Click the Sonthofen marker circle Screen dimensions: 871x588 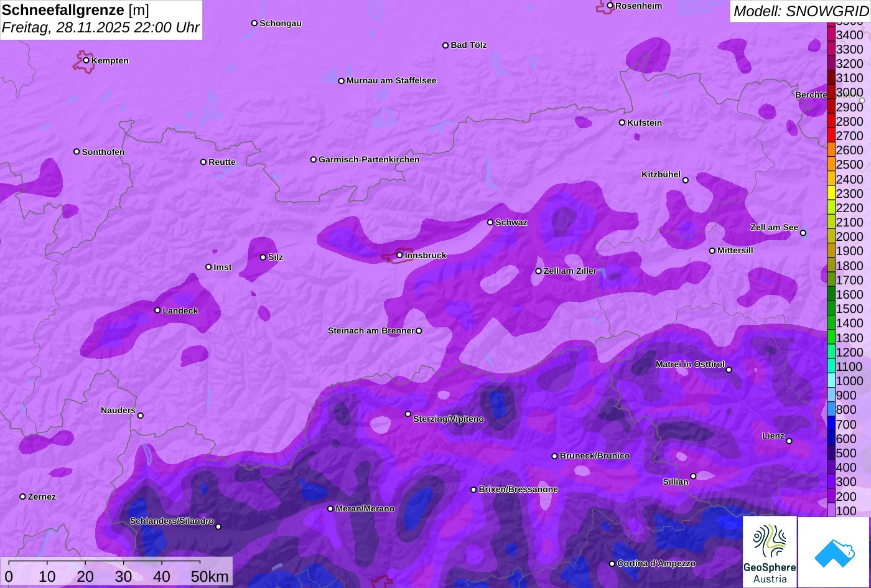[x=77, y=152]
